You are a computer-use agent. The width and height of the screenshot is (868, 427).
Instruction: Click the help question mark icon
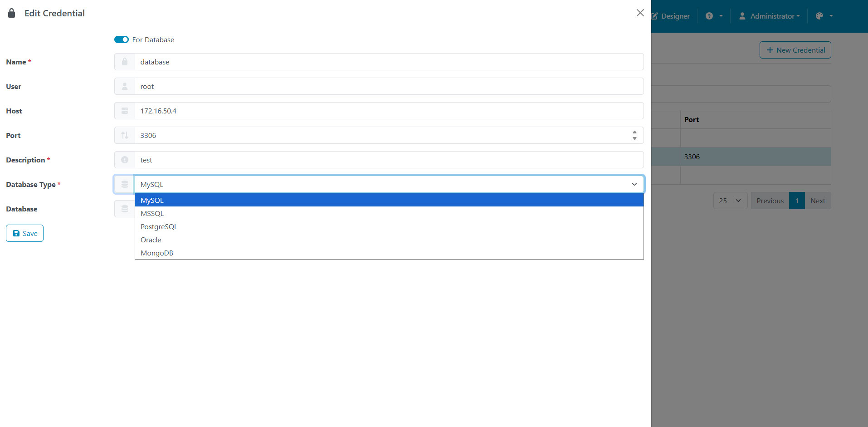pos(709,16)
